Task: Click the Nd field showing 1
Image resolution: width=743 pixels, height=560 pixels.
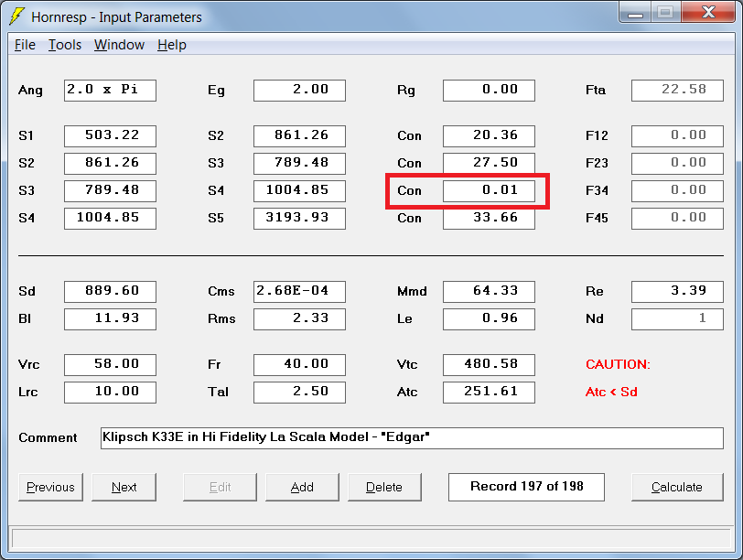Action: point(678,318)
